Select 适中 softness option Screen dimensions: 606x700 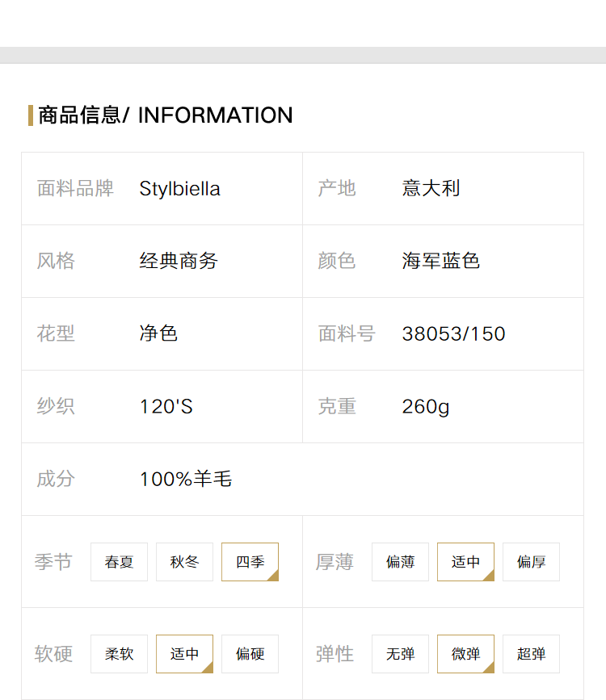[x=184, y=653]
